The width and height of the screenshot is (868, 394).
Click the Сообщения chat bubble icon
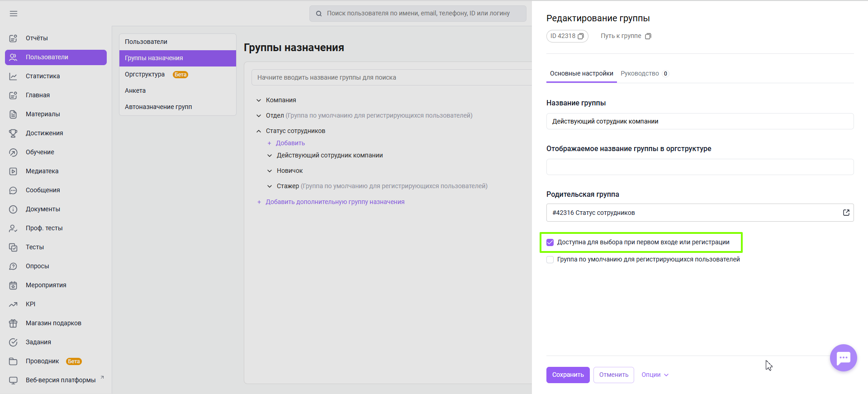point(13,190)
